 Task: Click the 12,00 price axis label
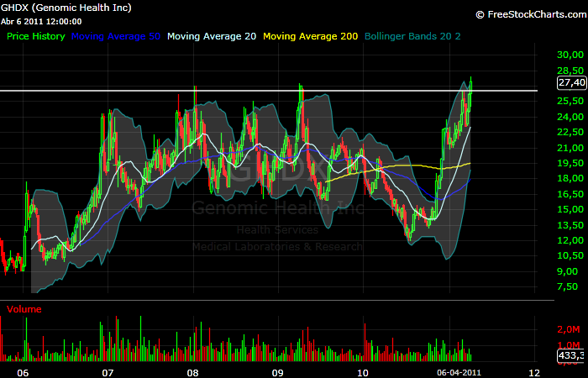570,240
